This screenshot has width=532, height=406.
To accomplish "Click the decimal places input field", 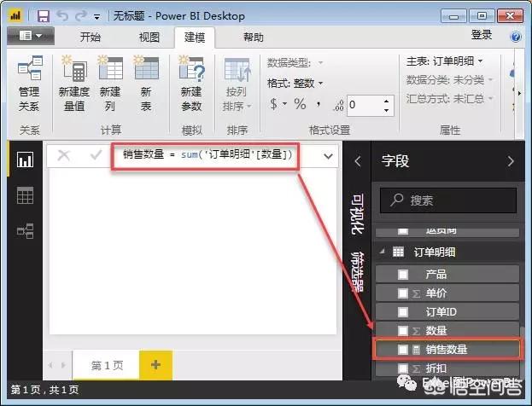I will click(x=365, y=106).
